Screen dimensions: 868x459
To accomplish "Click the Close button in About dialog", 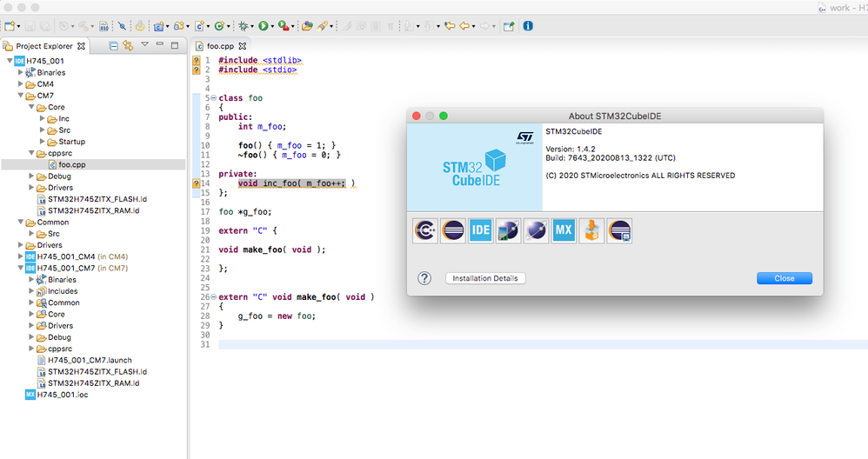I will [x=785, y=278].
